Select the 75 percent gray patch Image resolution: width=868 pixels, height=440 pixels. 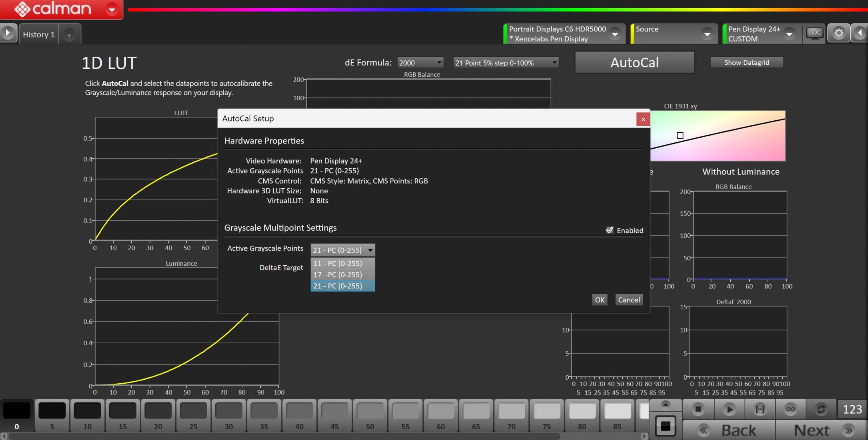coord(547,416)
